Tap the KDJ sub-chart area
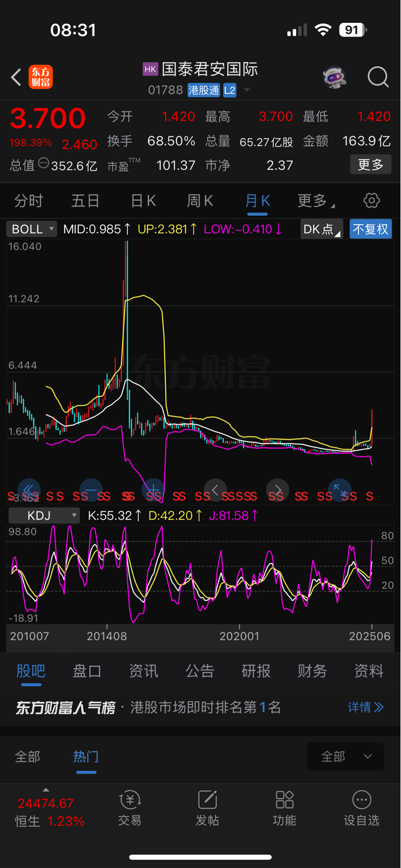 pyautogui.click(x=200, y=574)
